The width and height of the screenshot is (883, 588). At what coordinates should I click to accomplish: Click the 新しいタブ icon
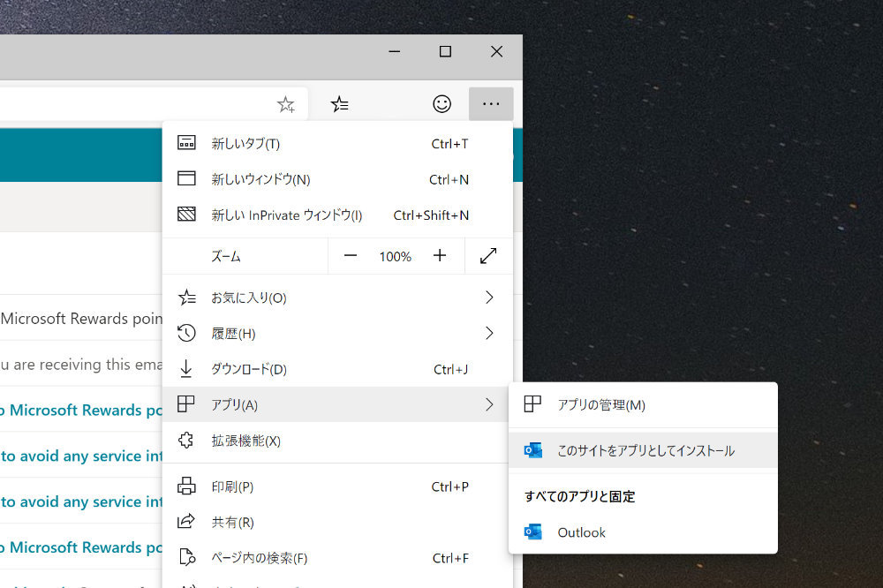pos(186,143)
